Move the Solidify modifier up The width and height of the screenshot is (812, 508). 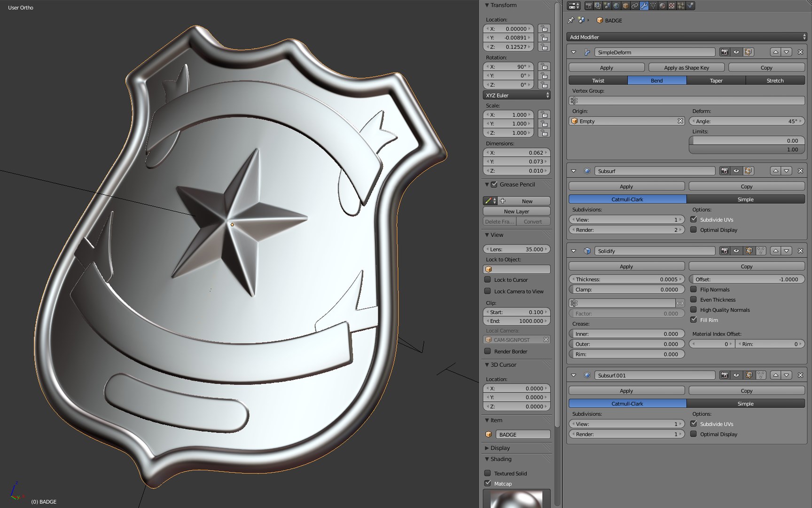point(776,251)
